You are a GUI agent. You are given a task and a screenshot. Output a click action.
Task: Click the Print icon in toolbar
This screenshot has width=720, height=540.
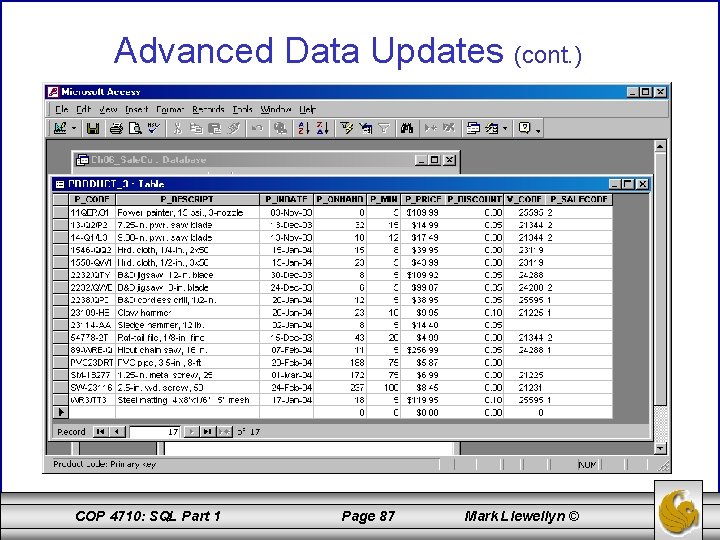pos(116,128)
